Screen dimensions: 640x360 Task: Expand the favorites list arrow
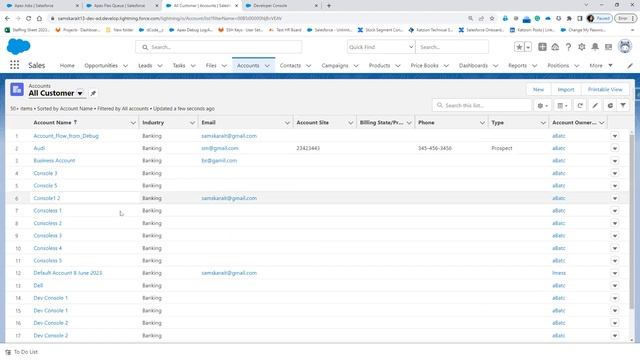click(x=528, y=47)
